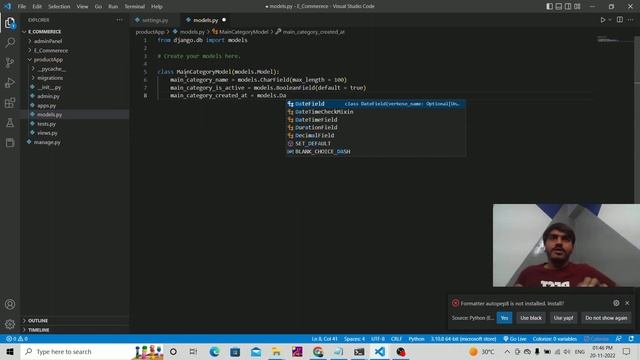This screenshot has width=640, height=360.
Task: Expand the migrations folder
Action: (x=50, y=78)
